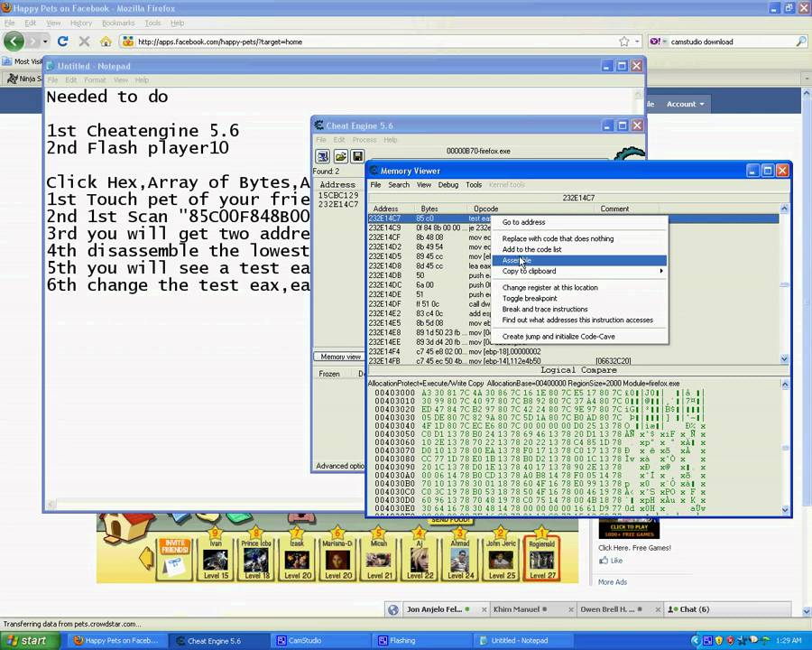
Task: Switch to the Flashing taskbar button
Action: (422, 641)
